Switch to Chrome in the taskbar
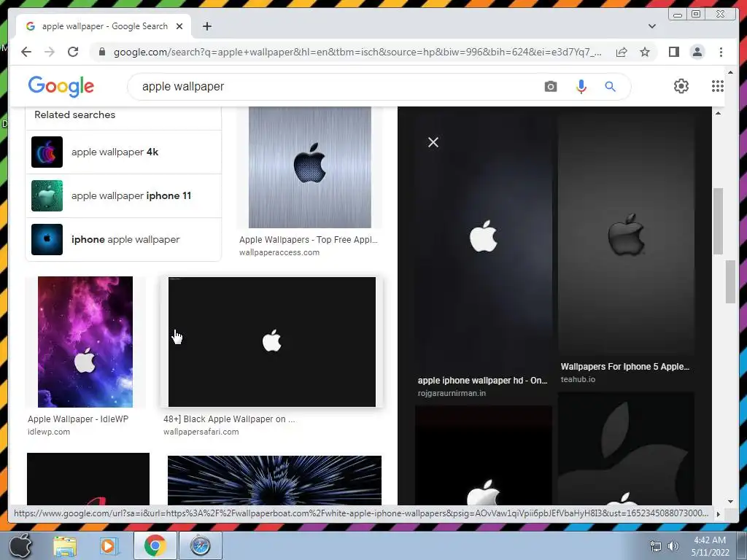 [x=155, y=545]
